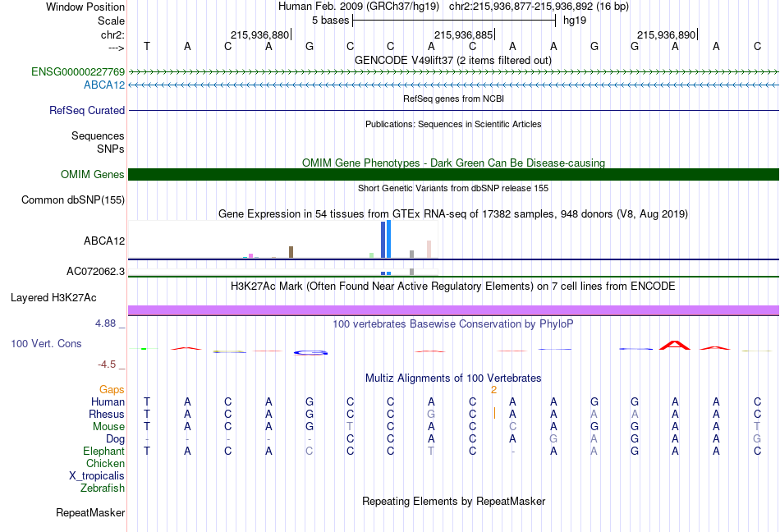Viewport: 780px width, 532px height.
Task: Select the Layered H3K27Ac track label
Action: [53, 298]
